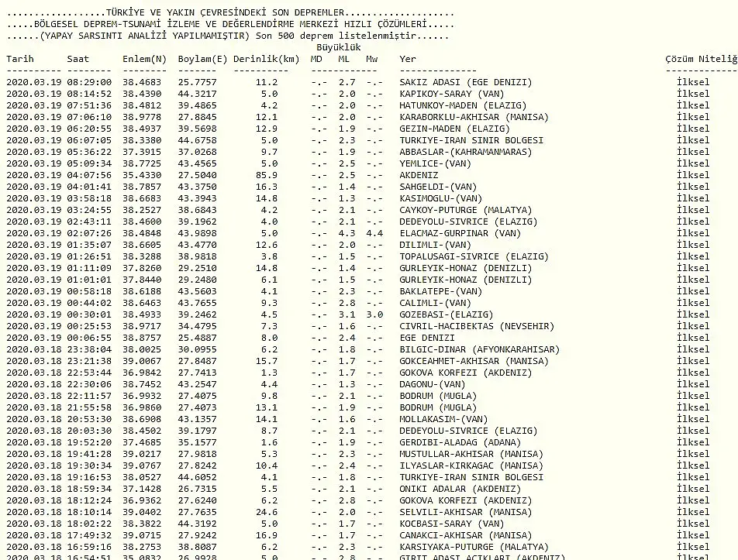Image resolution: width=738 pixels, height=560 pixels.
Task: Select the SAKIZ ADASI (EGE DENIZI) location
Action: pyautogui.click(x=465, y=82)
